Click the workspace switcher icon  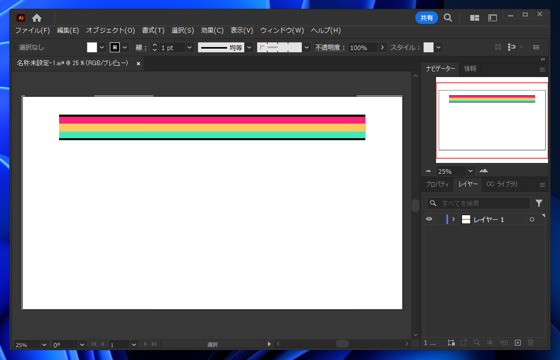click(492, 18)
